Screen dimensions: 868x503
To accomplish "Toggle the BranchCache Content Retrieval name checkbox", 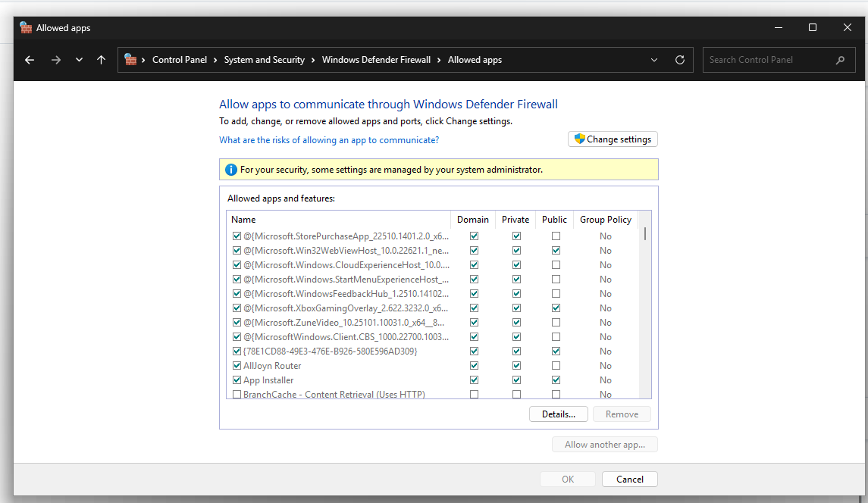I will (237, 395).
